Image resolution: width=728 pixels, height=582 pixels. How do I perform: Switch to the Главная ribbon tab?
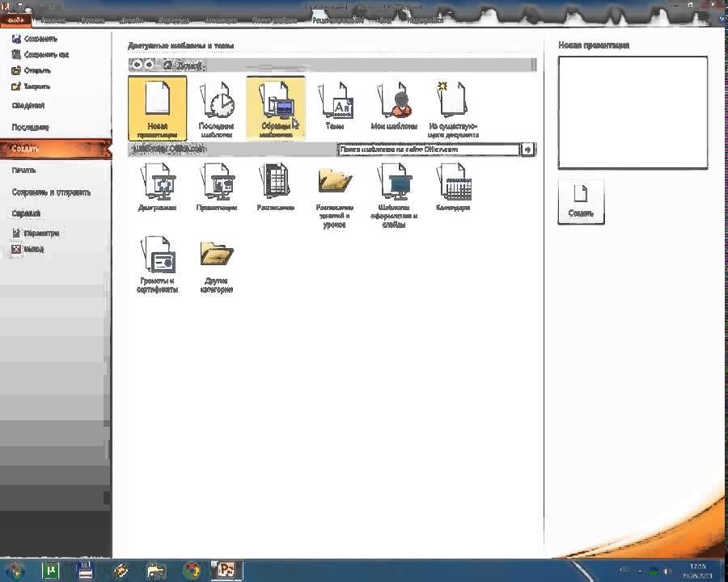point(53,20)
